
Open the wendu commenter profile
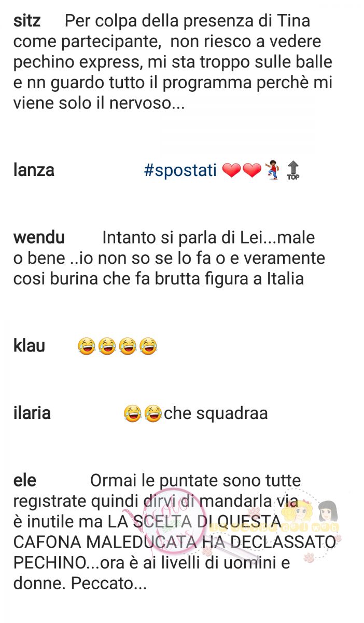(x=39, y=237)
